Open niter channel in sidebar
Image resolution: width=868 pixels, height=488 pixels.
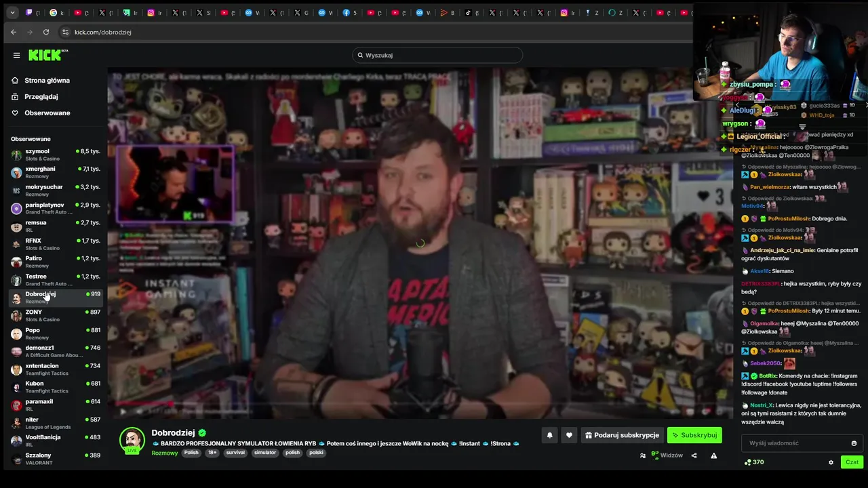pyautogui.click(x=56, y=423)
